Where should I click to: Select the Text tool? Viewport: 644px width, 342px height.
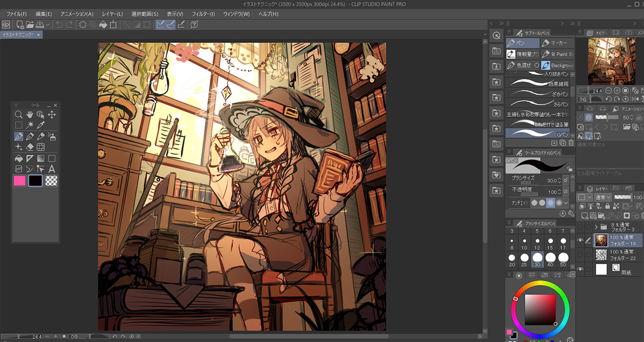52,169
